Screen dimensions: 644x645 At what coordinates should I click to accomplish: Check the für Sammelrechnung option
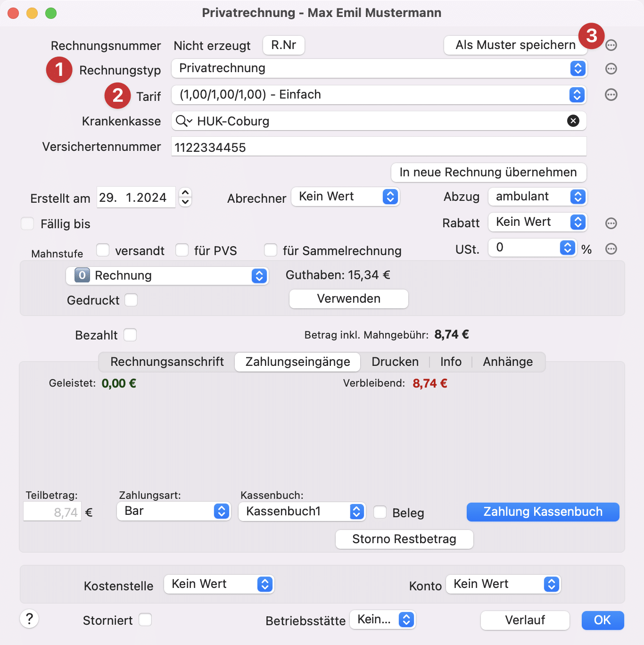[x=271, y=250]
